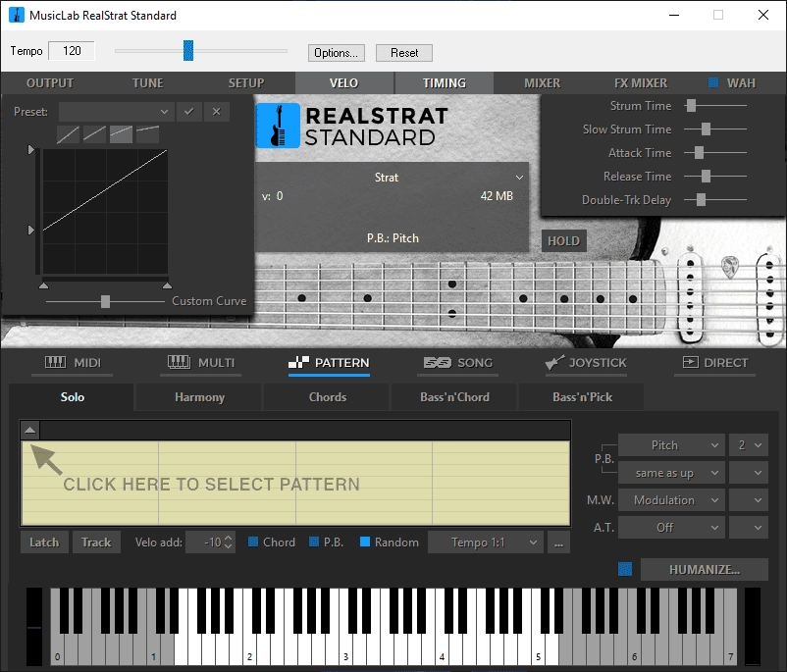Click the upper triangle marker beside the curve

point(30,149)
